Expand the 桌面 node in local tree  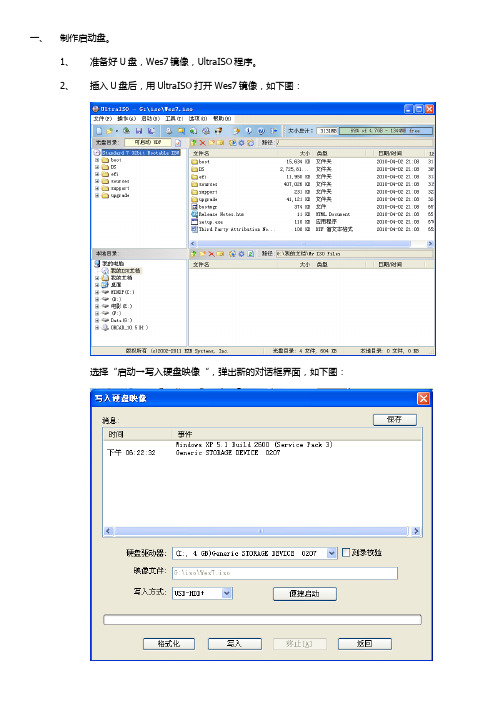[x=97, y=285]
